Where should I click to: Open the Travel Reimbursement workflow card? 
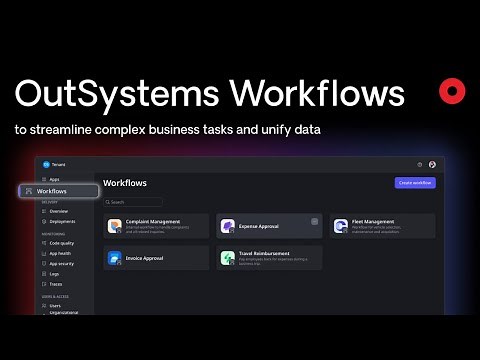(x=269, y=258)
